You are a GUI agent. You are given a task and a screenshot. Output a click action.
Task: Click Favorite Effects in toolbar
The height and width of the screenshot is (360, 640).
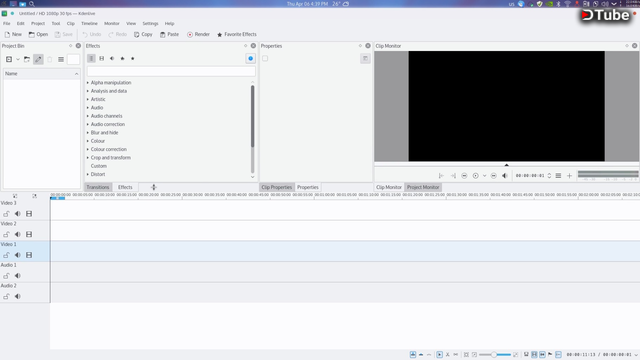237,34
